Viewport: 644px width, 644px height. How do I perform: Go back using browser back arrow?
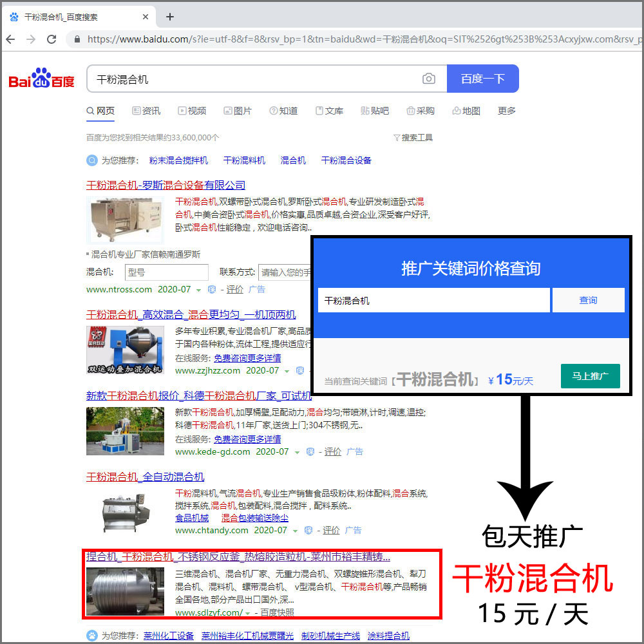pyautogui.click(x=10, y=39)
